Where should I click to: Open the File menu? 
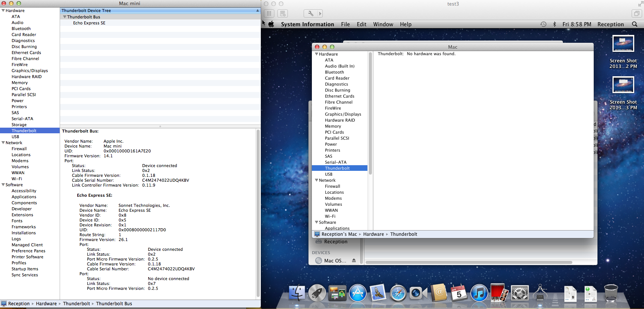[x=345, y=24]
